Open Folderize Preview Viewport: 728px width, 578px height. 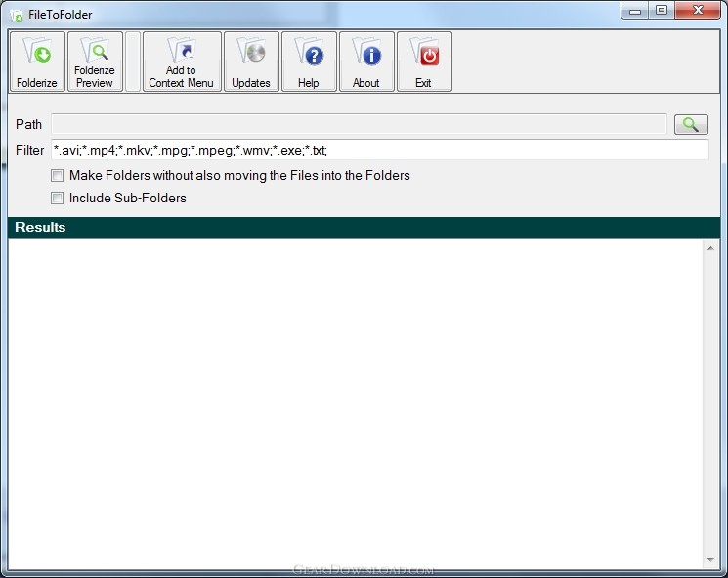click(95, 62)
